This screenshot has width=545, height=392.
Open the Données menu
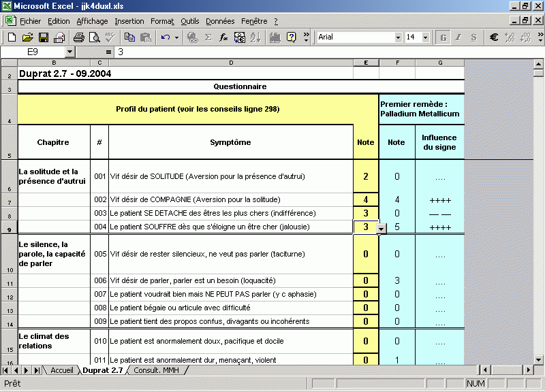click(220, 21)
